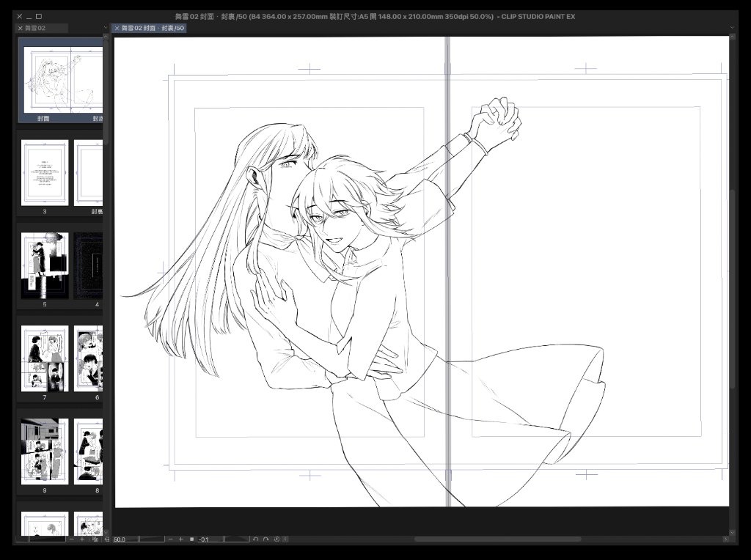Click the page manager scroll down arrow
Screen dimensions: 751x560
pyautogui.click(x=106, y=532)
